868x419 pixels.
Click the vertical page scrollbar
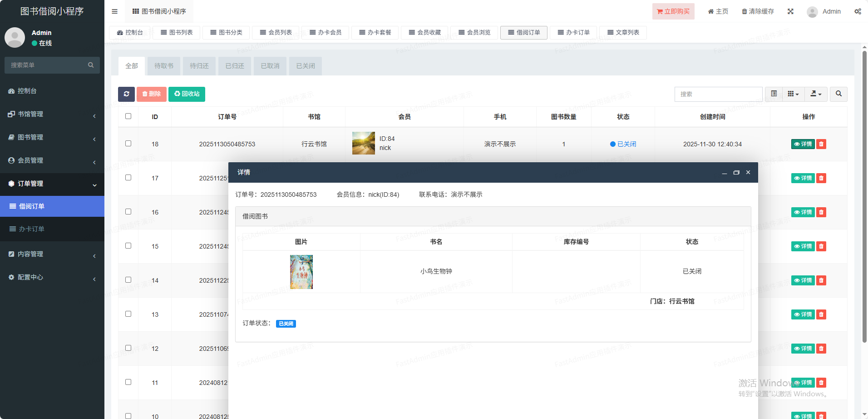click(x=864, y=195)
